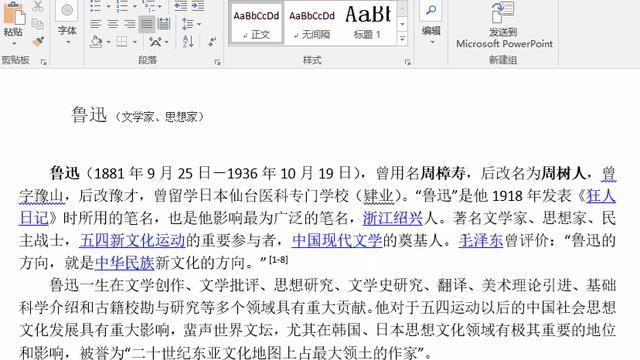Open the line spacing dropdown arrow

coord(199,24)
